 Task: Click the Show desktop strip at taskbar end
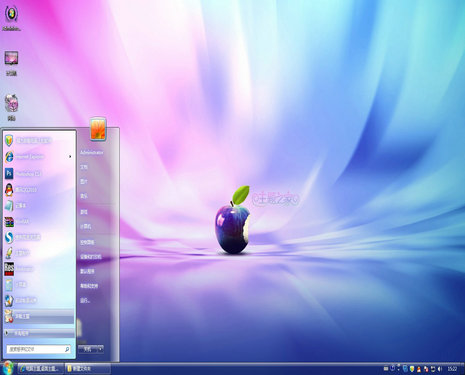point(462,368)
